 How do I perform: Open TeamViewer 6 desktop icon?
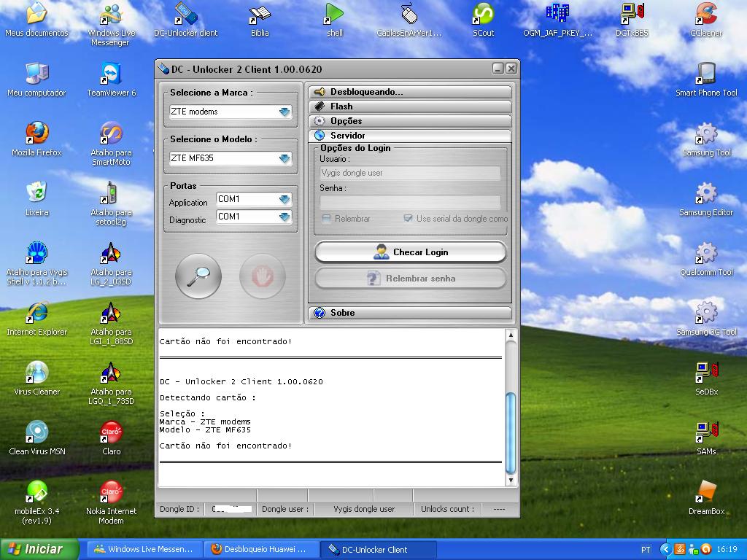(111, 80)
